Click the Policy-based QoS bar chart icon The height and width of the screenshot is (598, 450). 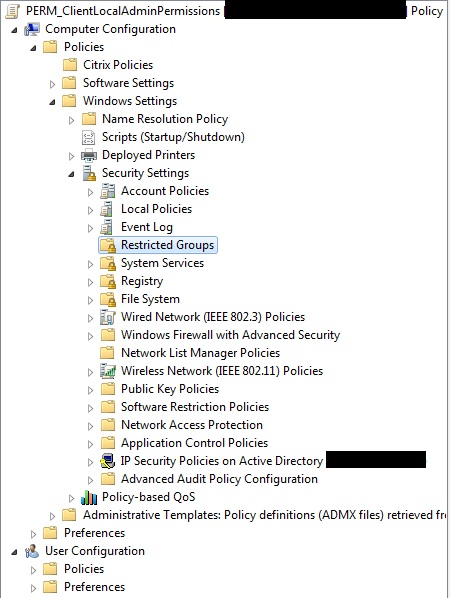click(89, 497)
